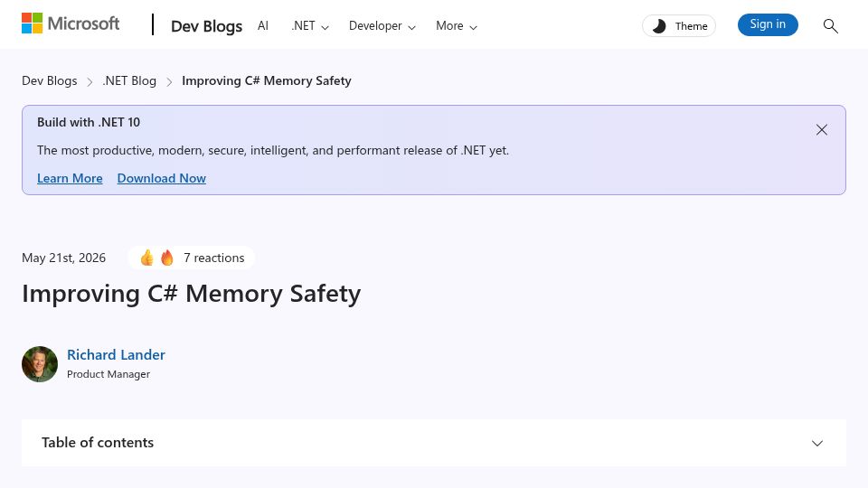868x488 pixels.
Task: Toggle the dark/light Theme button
Action: point(679,26)
